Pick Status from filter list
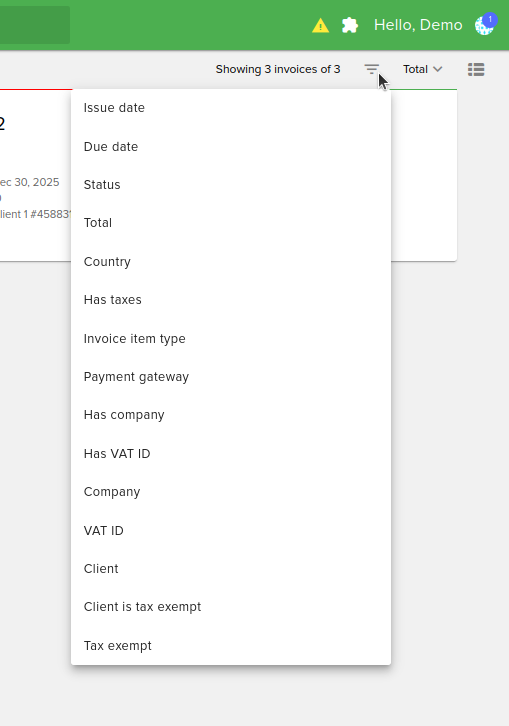Screen dimensions: 509x726 coord(231,185)
